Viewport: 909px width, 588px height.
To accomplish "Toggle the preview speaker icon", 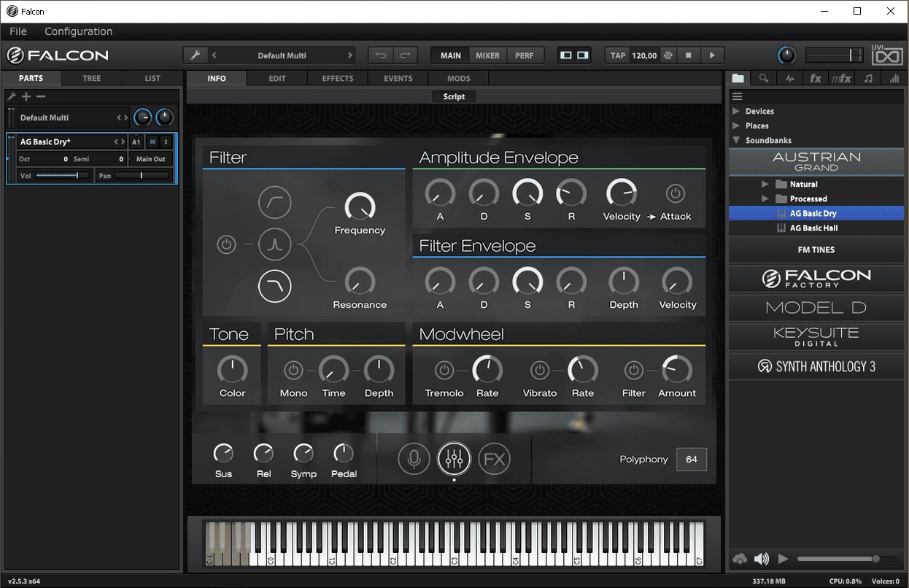I will click(x=762, y=559).
